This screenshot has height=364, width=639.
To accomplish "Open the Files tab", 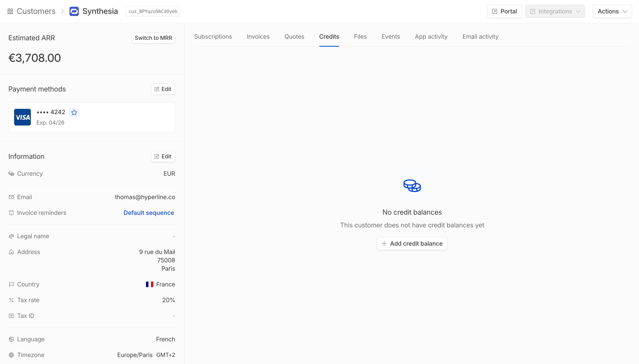I will coord(360,37).
